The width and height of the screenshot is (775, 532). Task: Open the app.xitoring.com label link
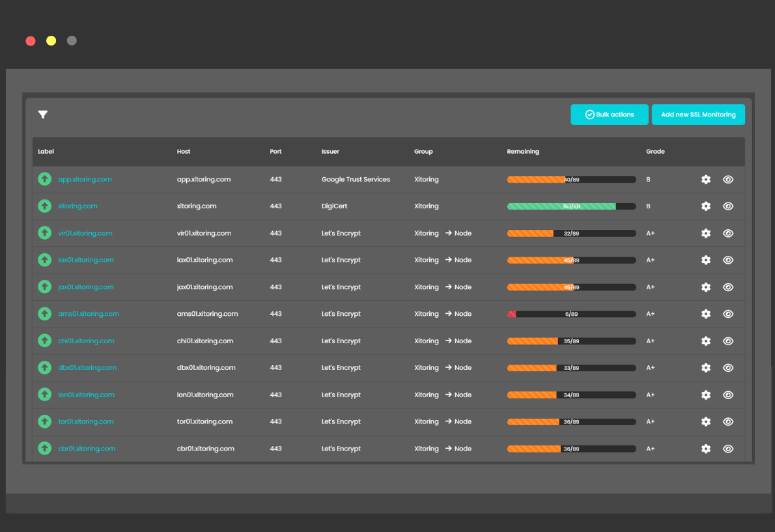point(85,179)
